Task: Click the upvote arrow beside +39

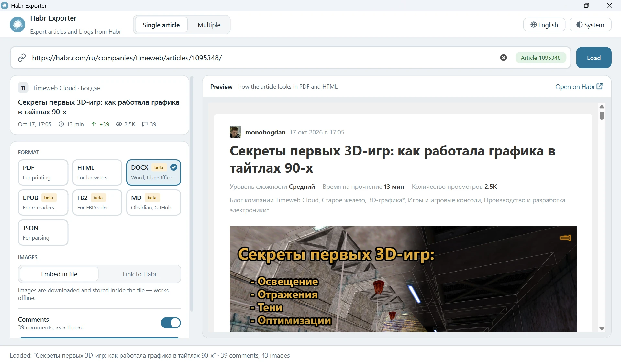Action: 94,124
